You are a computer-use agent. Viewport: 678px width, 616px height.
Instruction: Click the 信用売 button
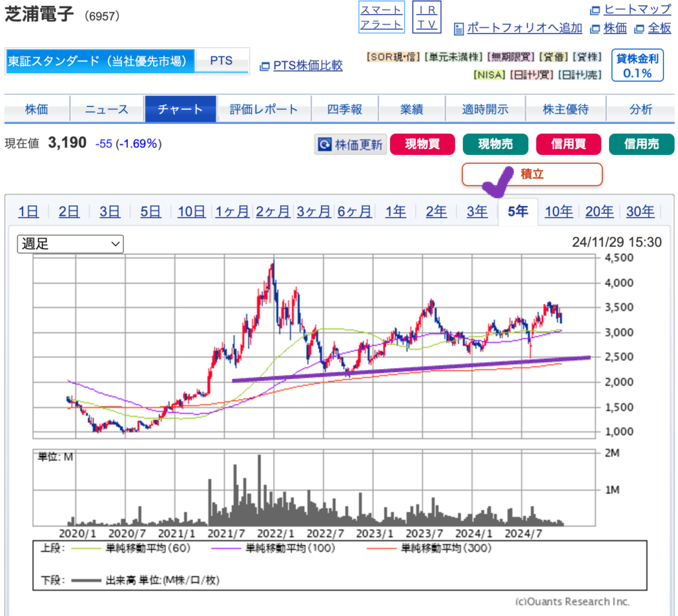coord(642,144)
